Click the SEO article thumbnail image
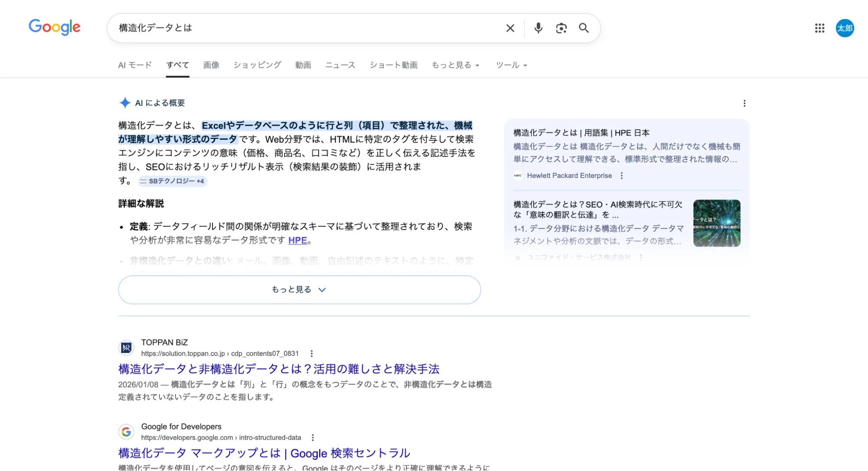868x471 pixels. pos(716,223)
